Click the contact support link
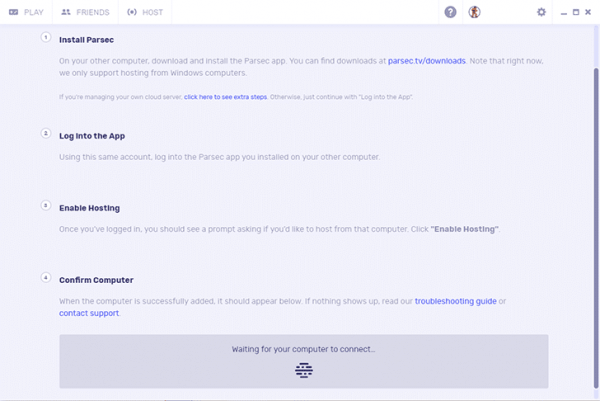This screenshot has width=600, height=401. click(89, 313)
